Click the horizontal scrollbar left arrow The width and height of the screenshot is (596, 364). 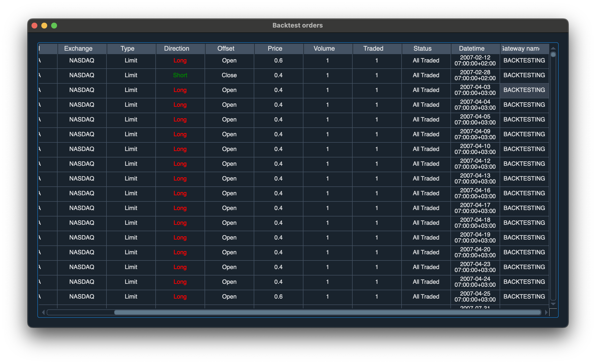(43, 312)
